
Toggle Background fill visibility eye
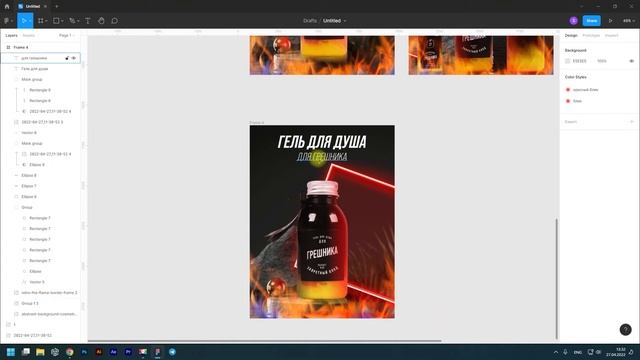pyautogui.click(x=631, y=61)
